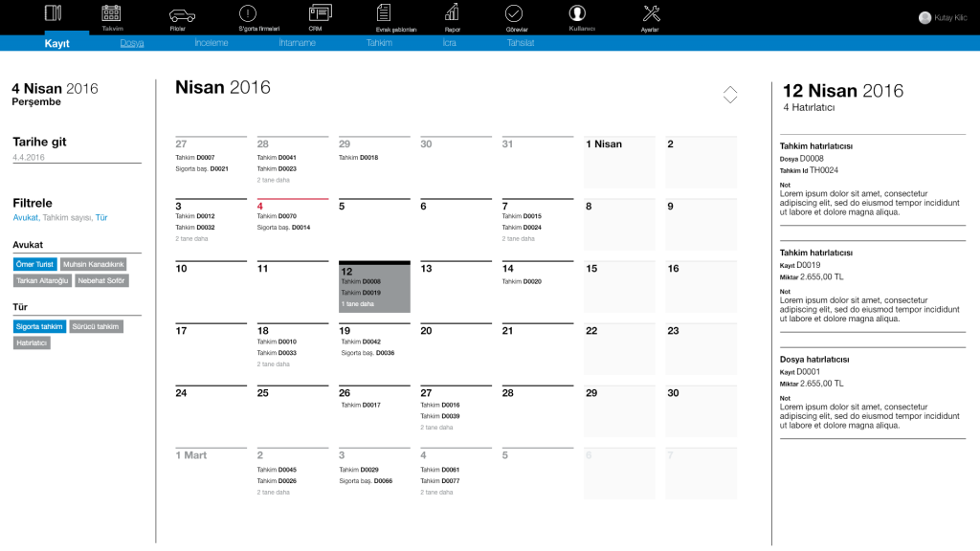Expand "2 tane daha" on April 3

click(193, 239)
